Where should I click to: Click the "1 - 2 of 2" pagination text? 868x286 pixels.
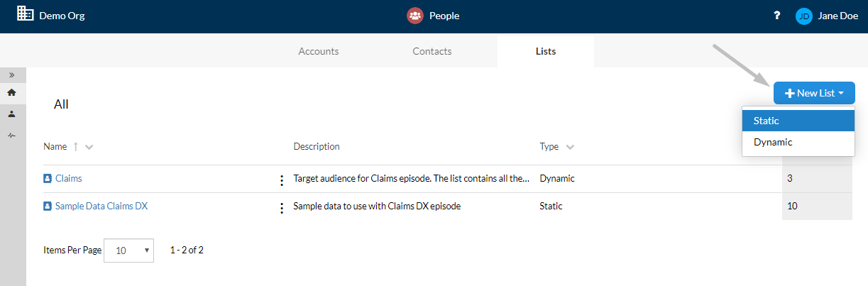pos(187,251)
